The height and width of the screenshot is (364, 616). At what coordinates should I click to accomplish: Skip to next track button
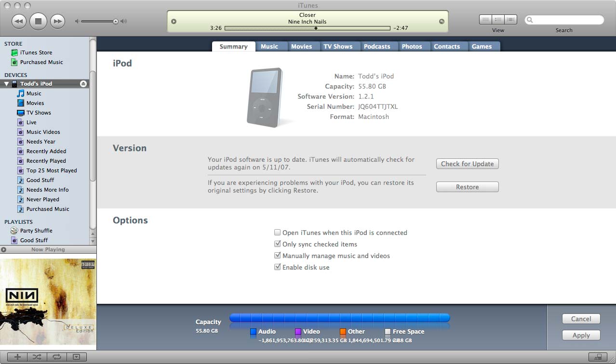(x=57, y=21)
